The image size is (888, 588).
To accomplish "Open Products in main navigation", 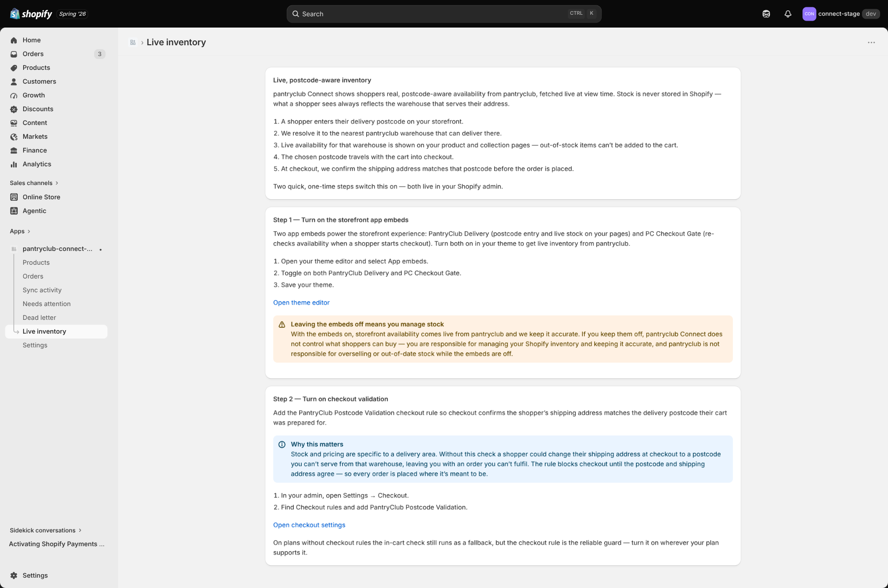I will [x=36, y=68].
